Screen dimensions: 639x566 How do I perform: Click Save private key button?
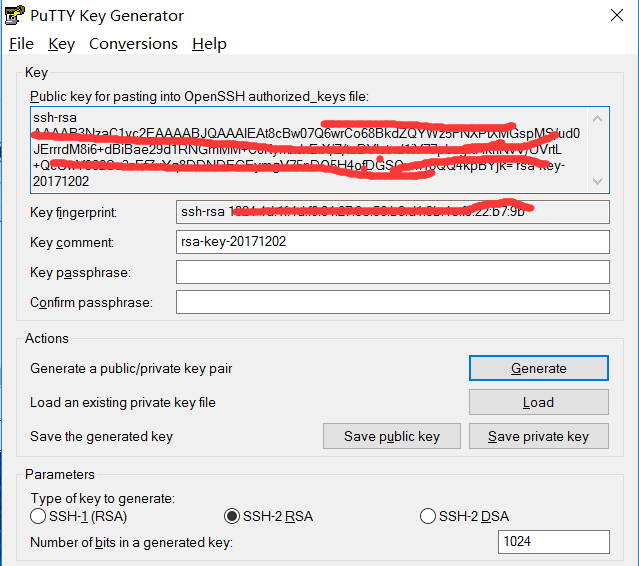[x=538, y=436]
